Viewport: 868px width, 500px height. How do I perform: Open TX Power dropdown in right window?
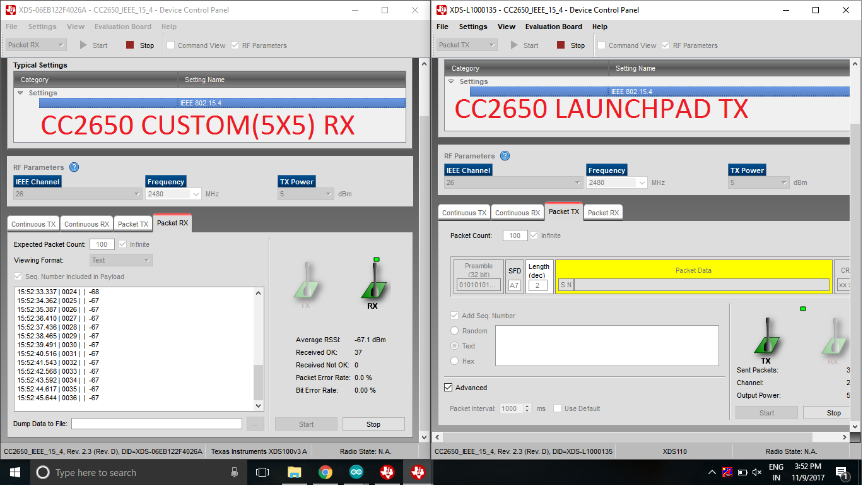[x=758, y=182]
